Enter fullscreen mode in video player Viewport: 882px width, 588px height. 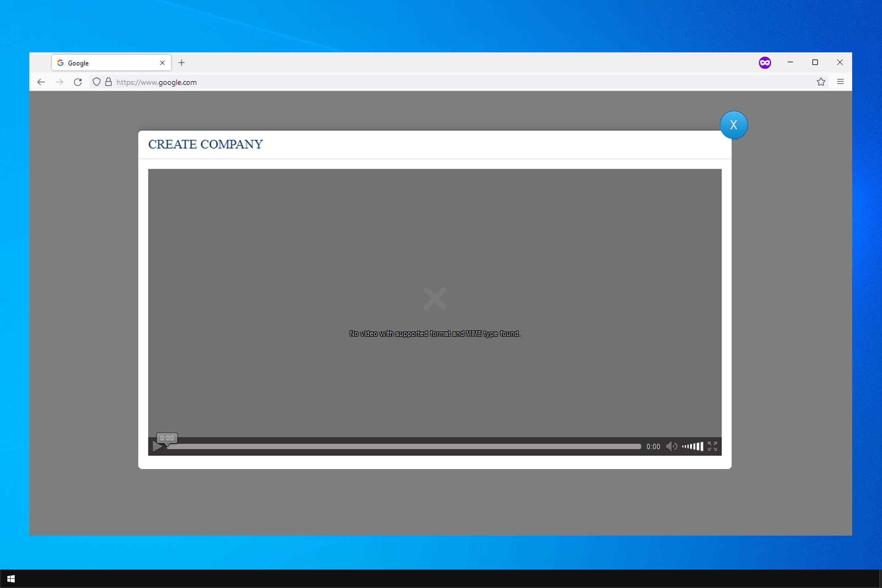pos(712,446)
